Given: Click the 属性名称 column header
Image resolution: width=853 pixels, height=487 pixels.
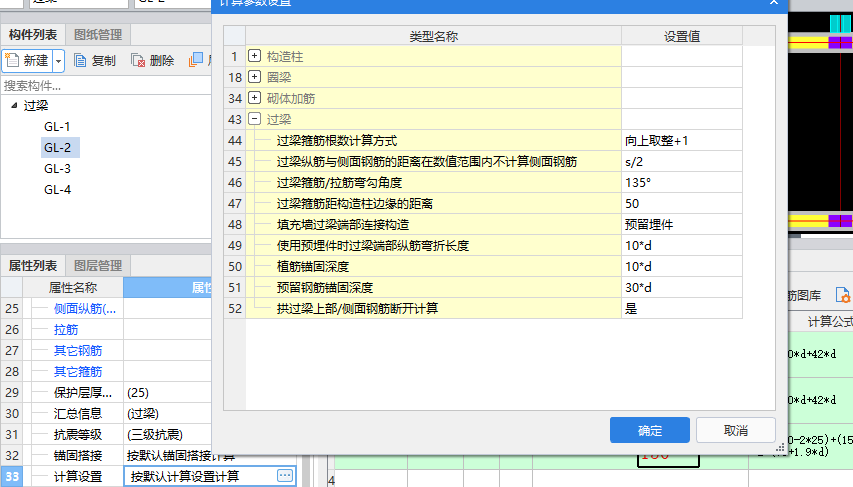Looking at the screenshot, I should point(72,287).
